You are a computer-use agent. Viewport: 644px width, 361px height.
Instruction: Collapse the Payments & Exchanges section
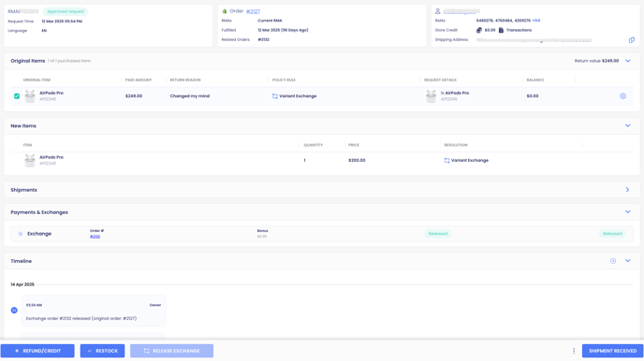click(627, 211)
